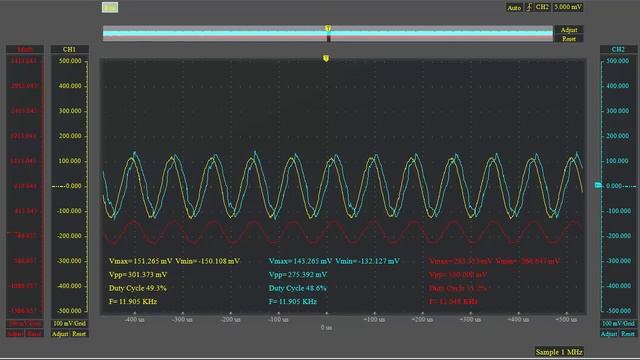Select the CH1 channel header
This screenshot has width=640, height=360.
click(x=69, y=49)
